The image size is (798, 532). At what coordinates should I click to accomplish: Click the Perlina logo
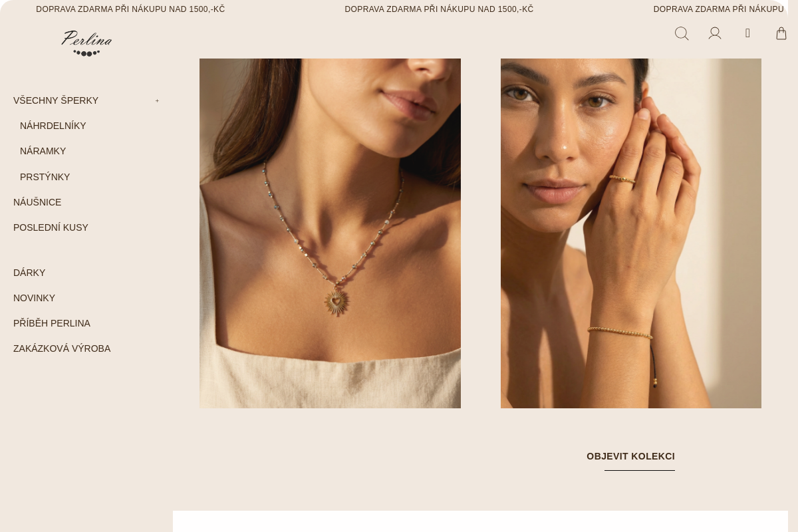(86, 43)
